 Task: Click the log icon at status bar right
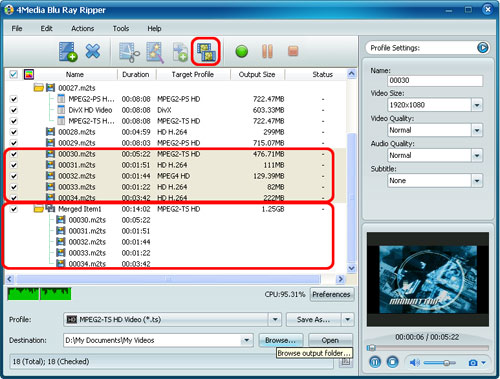[x=346, y=362]
